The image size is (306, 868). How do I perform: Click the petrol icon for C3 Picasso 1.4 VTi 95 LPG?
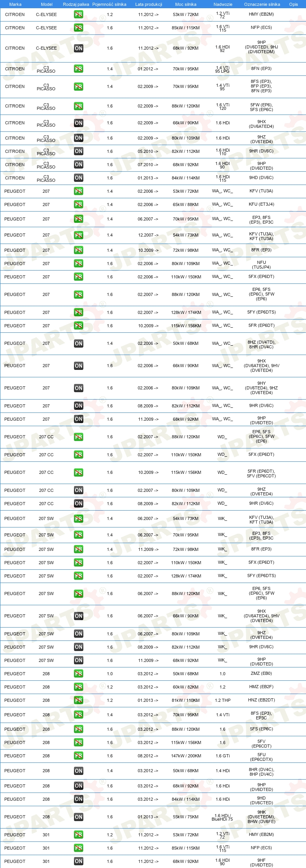tap(79, 69)
